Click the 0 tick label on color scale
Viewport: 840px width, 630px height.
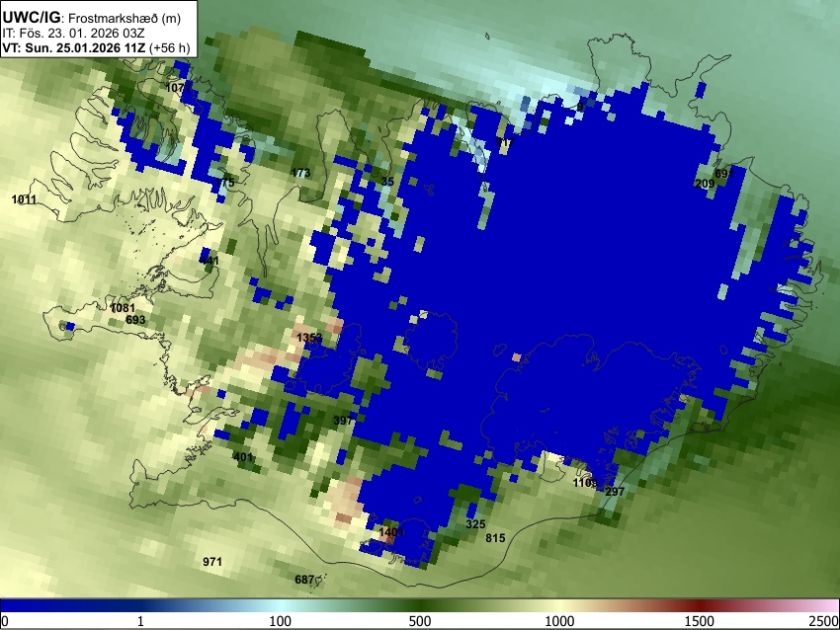5,621
